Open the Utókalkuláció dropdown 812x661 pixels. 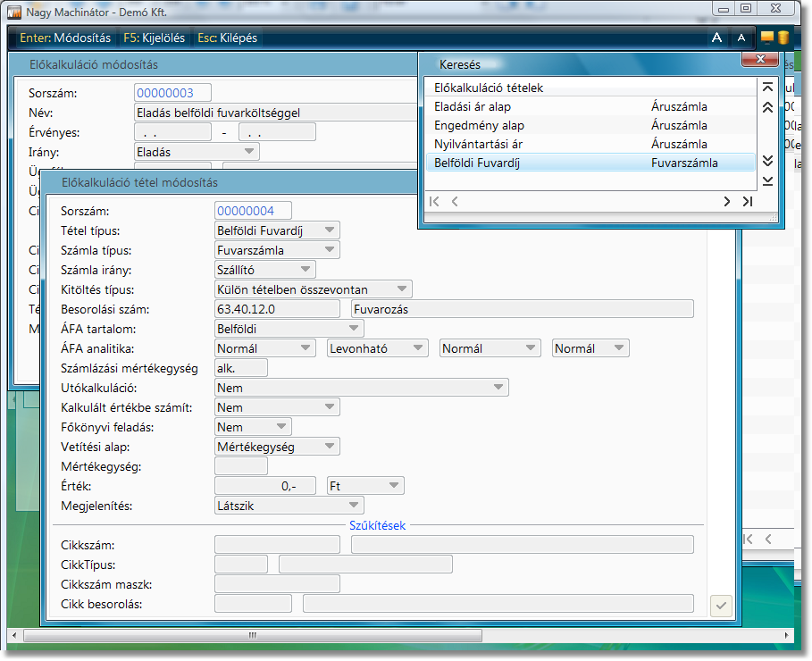click(498, 388)
